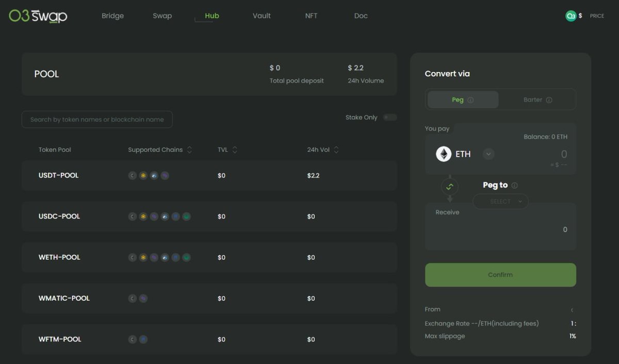Click the O3 Swap logo

coord(38,16)
